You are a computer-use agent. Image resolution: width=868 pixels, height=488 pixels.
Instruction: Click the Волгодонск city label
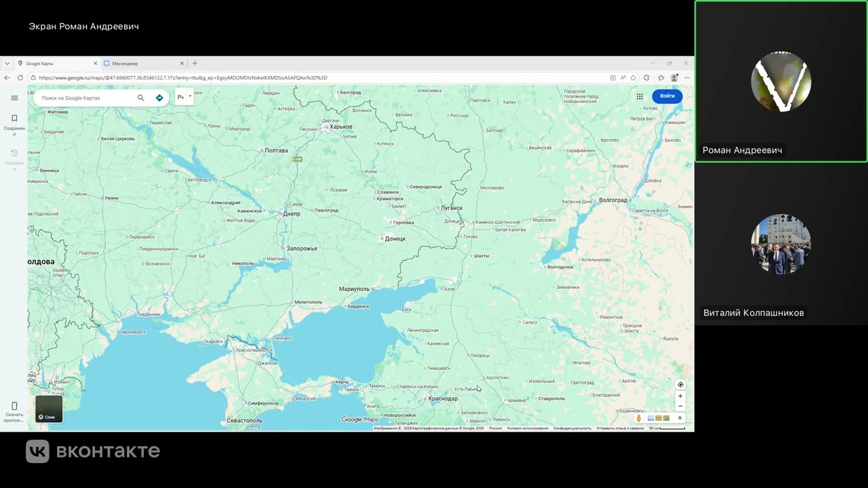coord(559,267)
